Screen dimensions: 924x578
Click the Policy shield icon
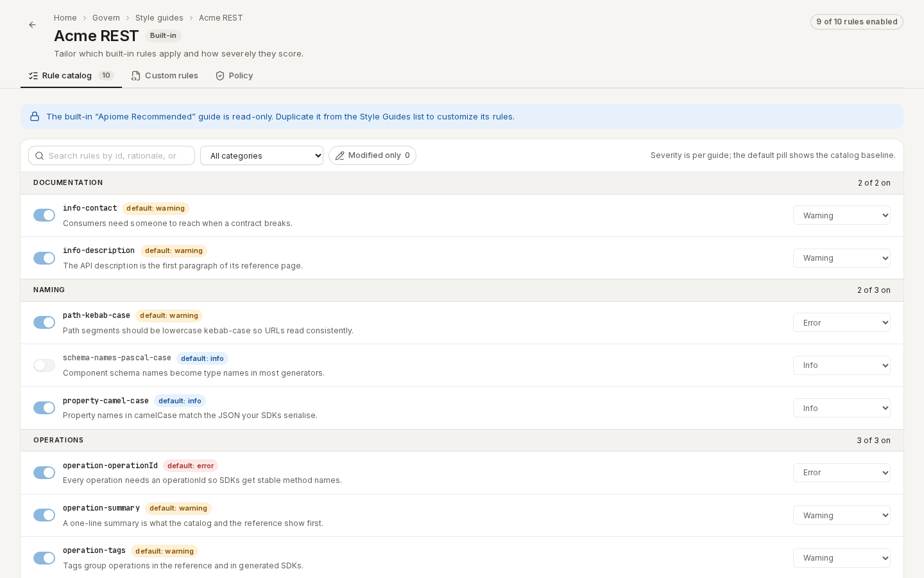pyautogui.click(x=220, y=76)
